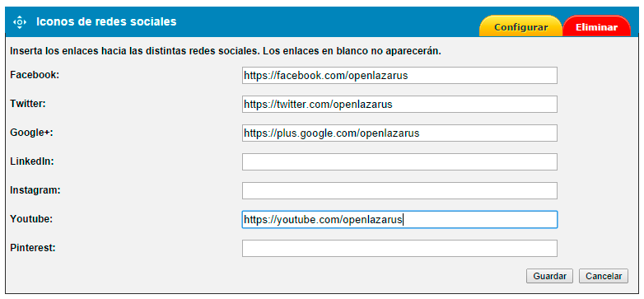Screen dimensions: 644x299
Task: Click the Twitter label text
Action: pos(28,104)
